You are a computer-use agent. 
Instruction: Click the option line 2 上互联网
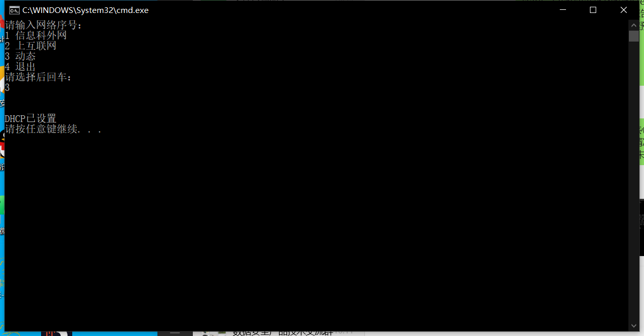pyautogui.click(x=31, y=45)
